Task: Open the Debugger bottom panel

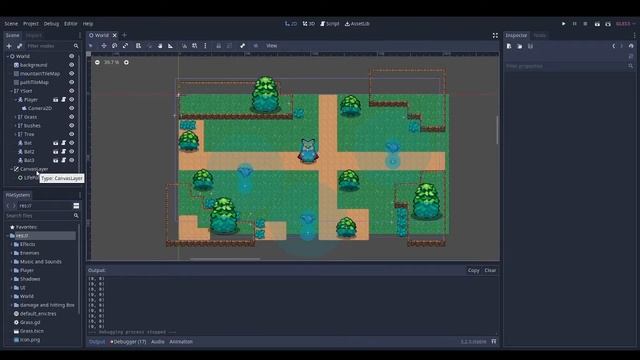Action: (x=128, y=342)
